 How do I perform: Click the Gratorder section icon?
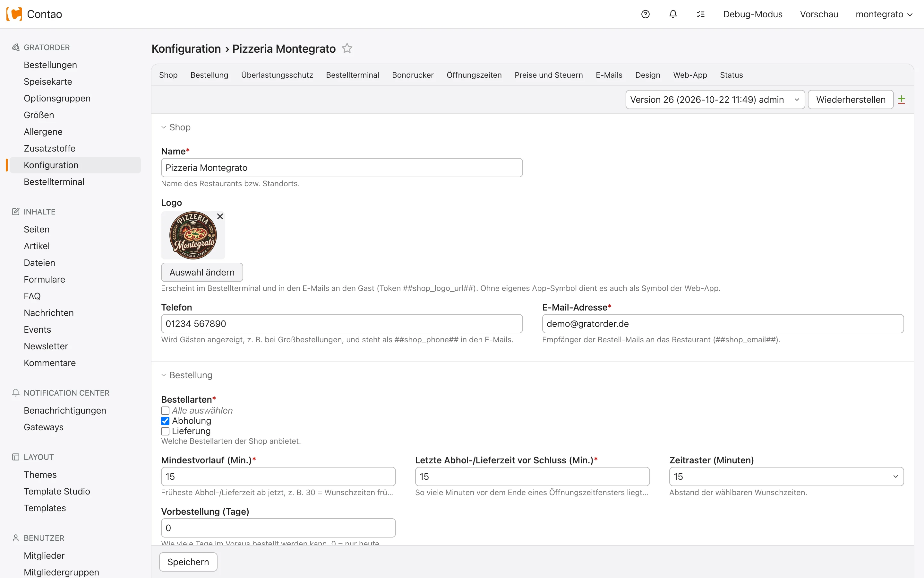click(16, 48)
